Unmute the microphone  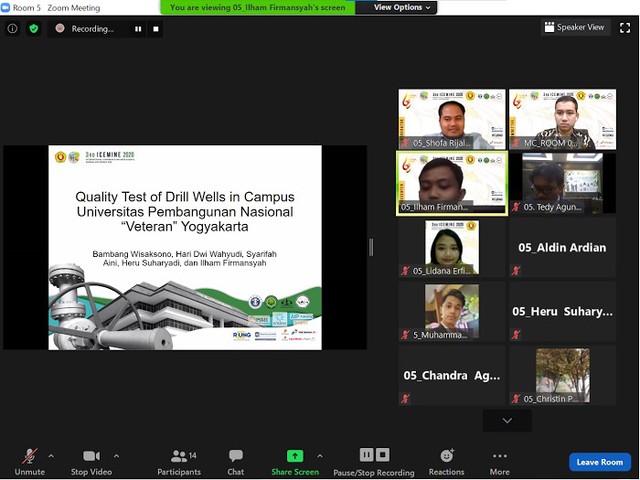(x=29, y=460)
